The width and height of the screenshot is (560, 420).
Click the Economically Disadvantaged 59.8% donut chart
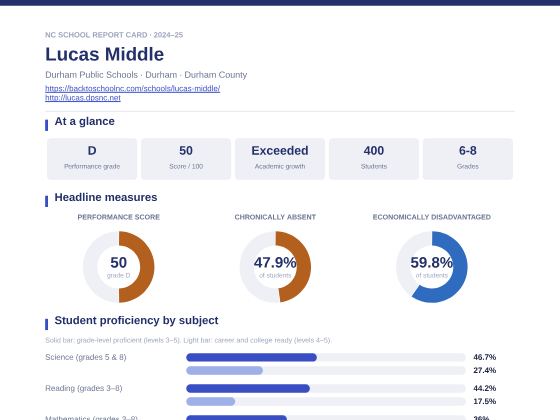tap(431, 267)
